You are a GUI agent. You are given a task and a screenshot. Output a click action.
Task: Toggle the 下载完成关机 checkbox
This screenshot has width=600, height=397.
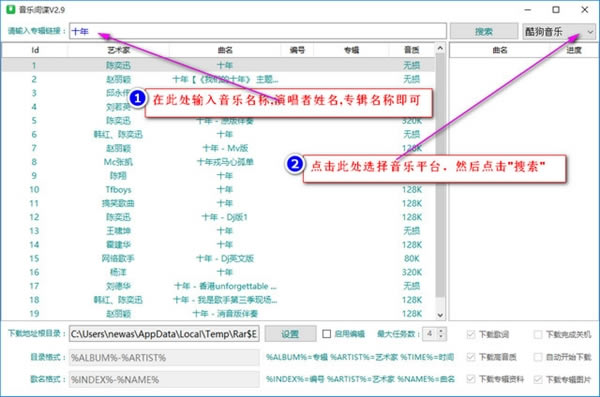pyautogui.click(x=538, y=334)
